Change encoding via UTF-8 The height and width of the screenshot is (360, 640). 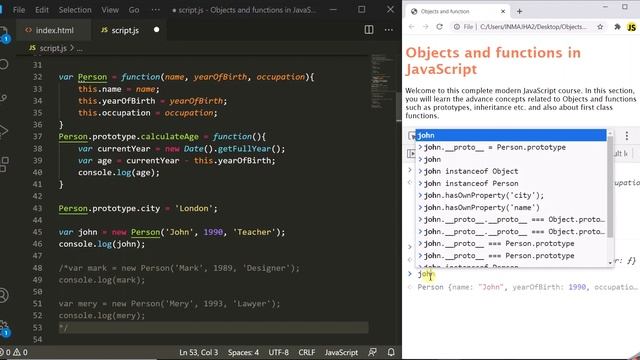(278, 352)
